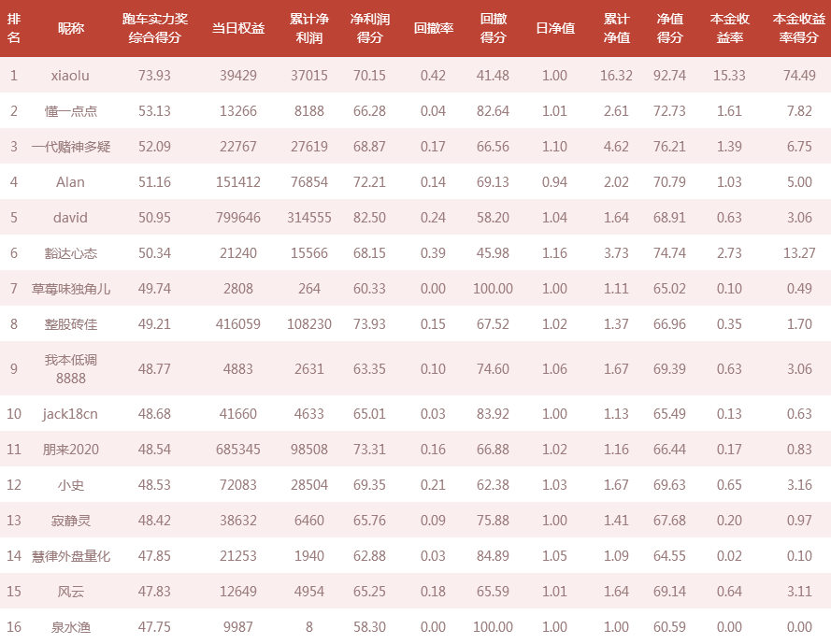
Task: Select the nickname xiaolu in row 1
Action: point(70,76)
